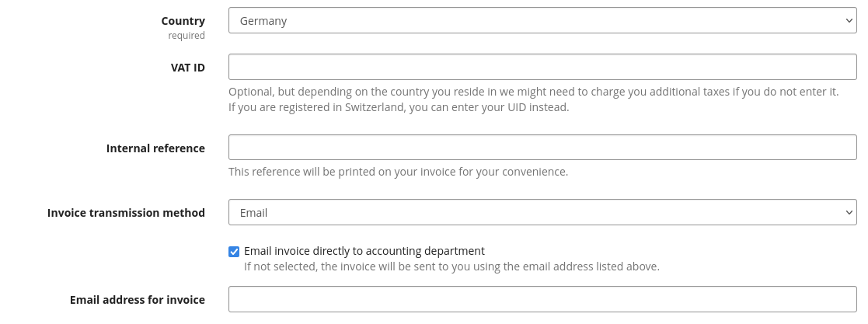Click the 'Email invoice directly to accounting department' label
Screen dimensions: 868x324
(x=364, y=251)
